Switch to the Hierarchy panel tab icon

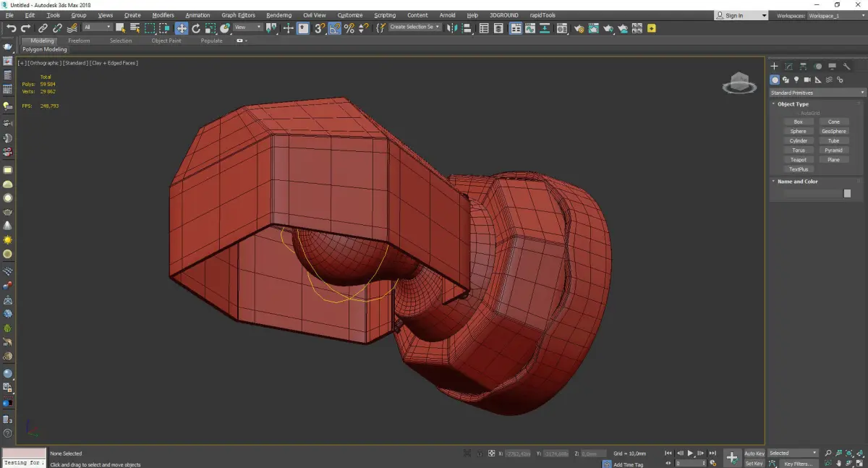(803, 67)
